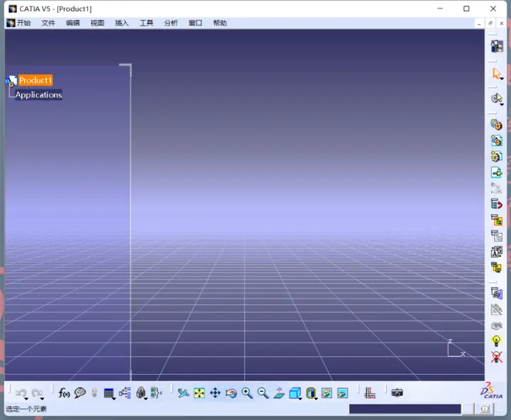
Task: Insert a new Product icon
Action: tap(496, 140)
